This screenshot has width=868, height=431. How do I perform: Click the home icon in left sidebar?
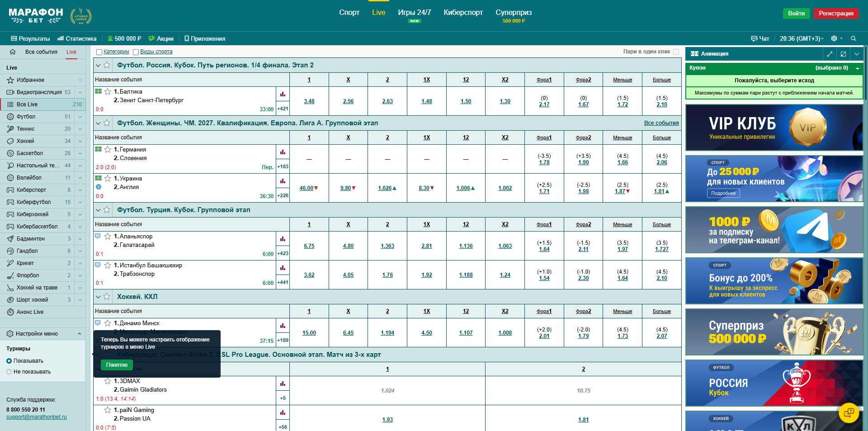13,52
